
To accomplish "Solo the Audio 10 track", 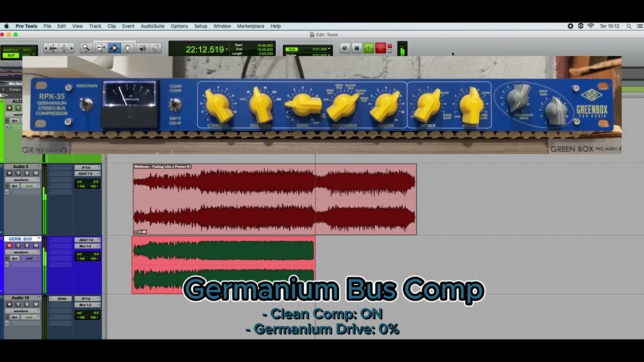I will (27, 304).
